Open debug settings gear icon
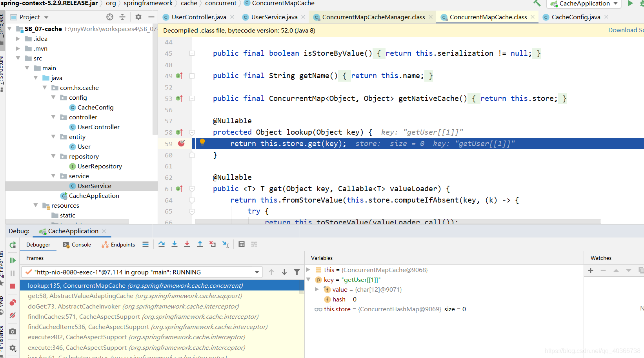644x358 pixels. coord(13,348)
